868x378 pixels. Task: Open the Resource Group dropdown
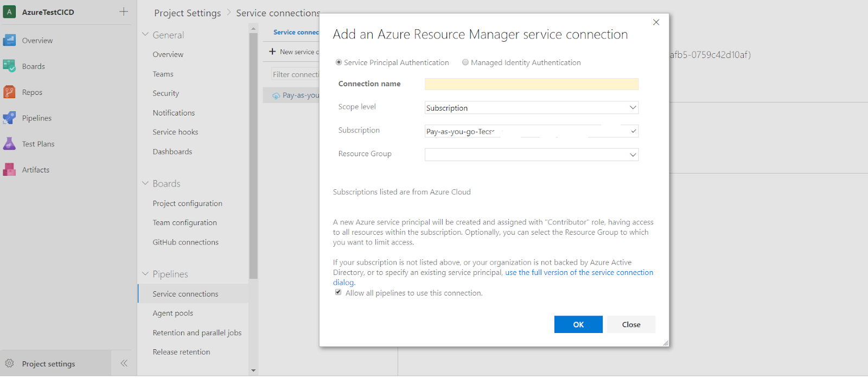(x=531, y=155)
